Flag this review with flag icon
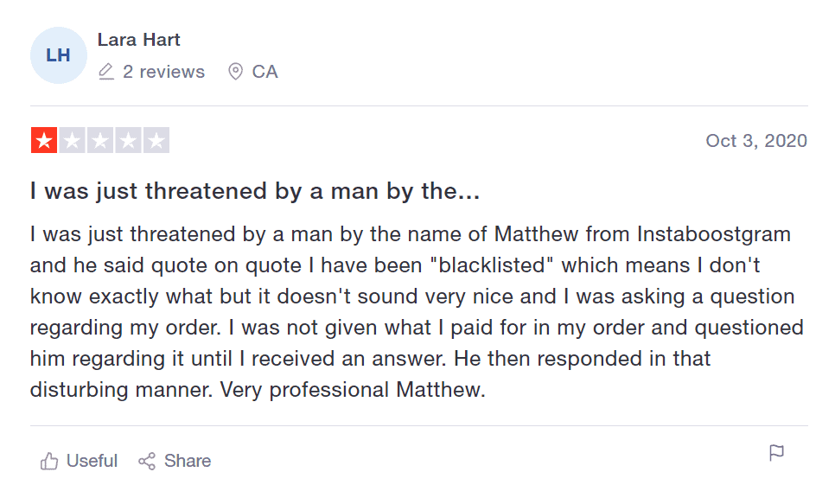Viewport: 835px width, 504px height. (x=776, y=453)
